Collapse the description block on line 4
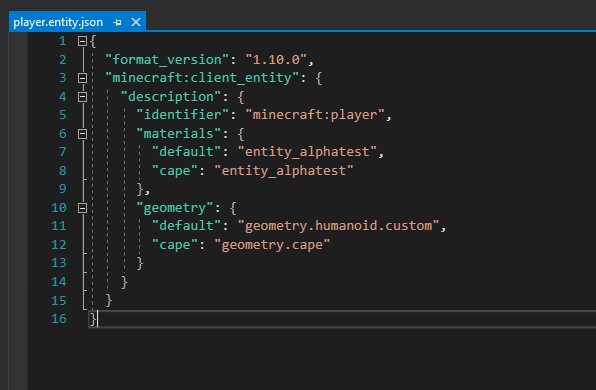The width and height of the screenshot is (596, 390). click(x=82, y=97)
